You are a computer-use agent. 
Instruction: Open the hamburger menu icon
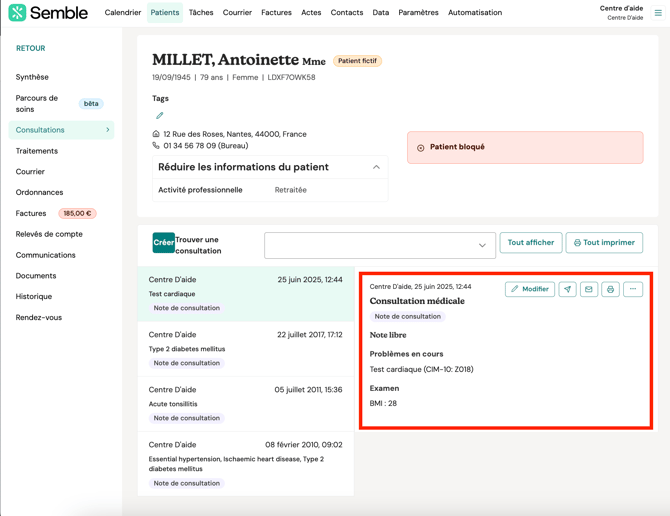click(658, 13)
